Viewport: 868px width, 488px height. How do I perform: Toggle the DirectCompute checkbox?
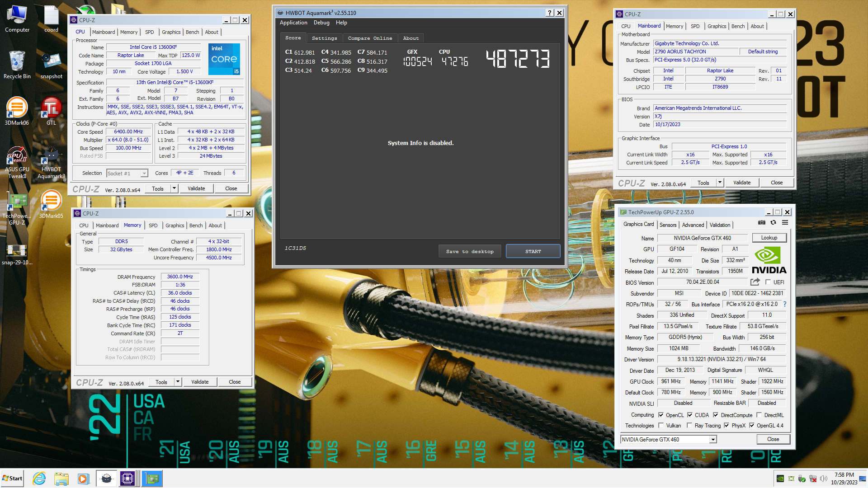pyautogui.click(x=716, y=415)
